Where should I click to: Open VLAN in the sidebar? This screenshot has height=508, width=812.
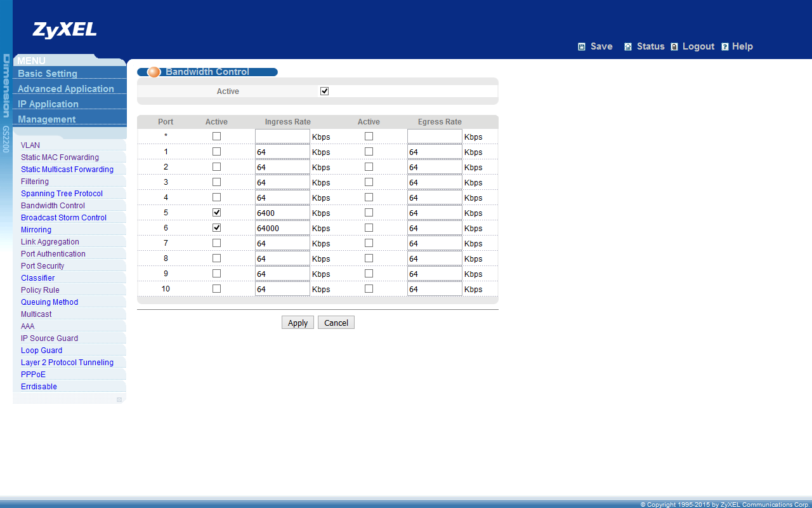click(x=30, y=145)
